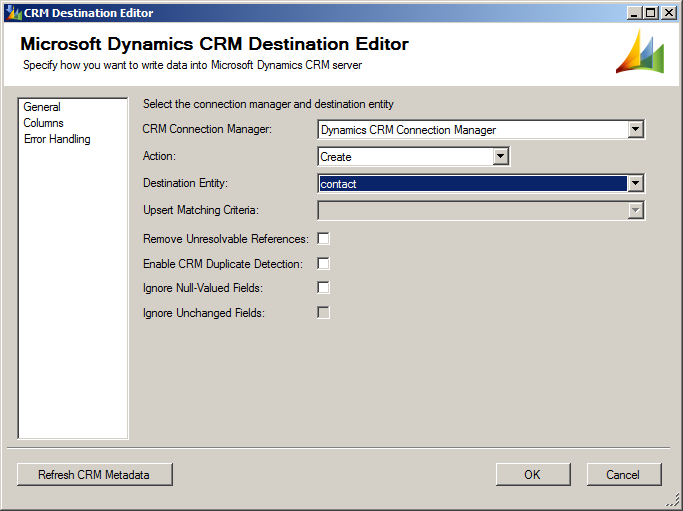Click the 'Action:' label
The width and height of the screenshot is (683, 511).
[x=159, y=156]
